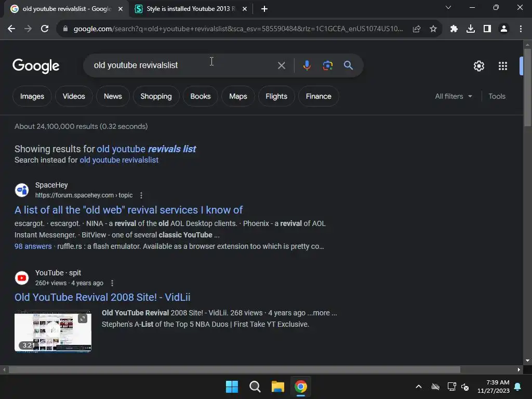Filter results by Images
This screenshot has height=399, width=532.
32,96
